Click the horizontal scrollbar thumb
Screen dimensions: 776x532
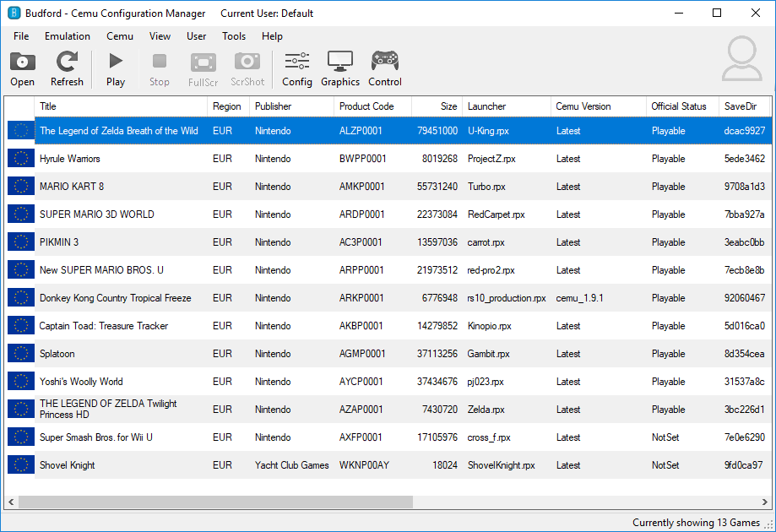(x=215, y=502)
